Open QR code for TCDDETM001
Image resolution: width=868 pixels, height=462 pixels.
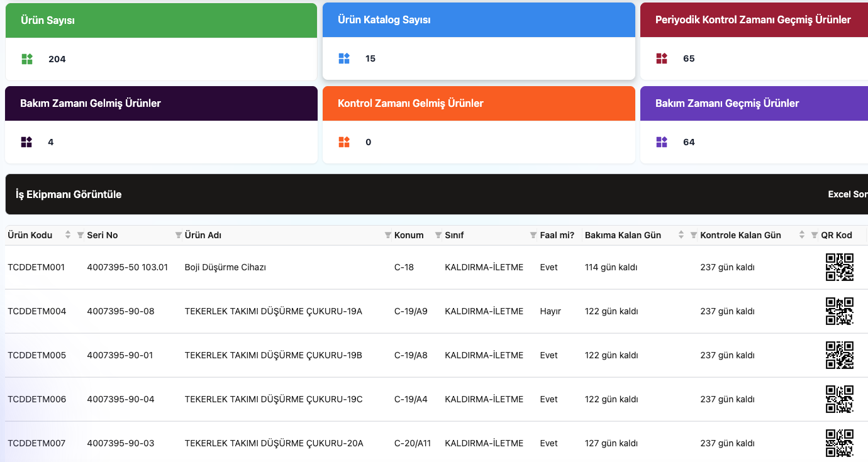pos(840,267)
